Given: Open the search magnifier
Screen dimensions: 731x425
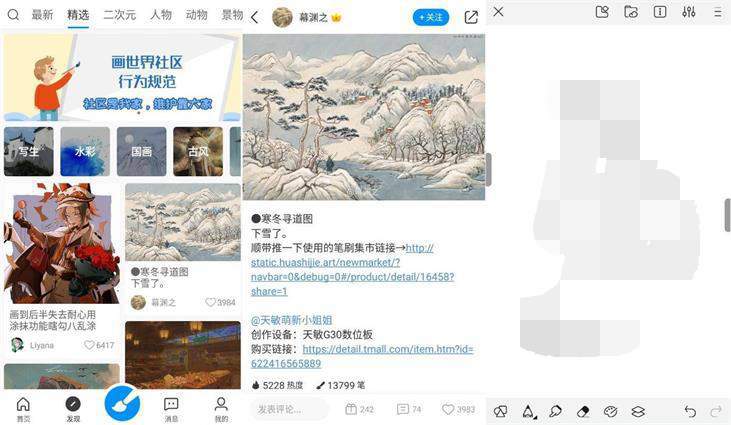Looking at the screenshot, I should [14, 15].
